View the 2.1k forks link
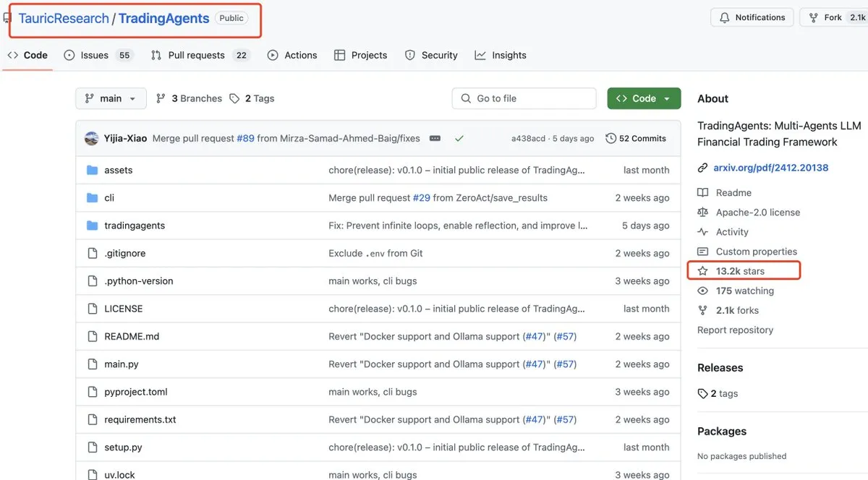The width and height of the screenshot is (868, 480). 737,310
